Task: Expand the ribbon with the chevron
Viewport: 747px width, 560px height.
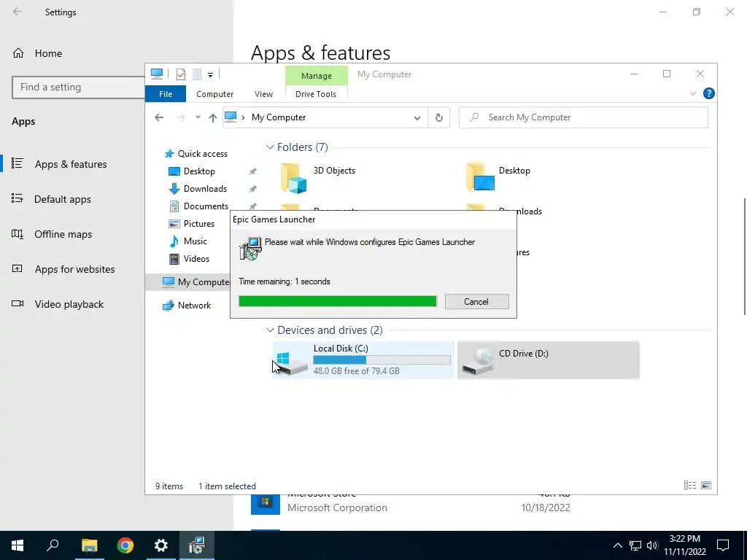Action: tap(693, 93)
